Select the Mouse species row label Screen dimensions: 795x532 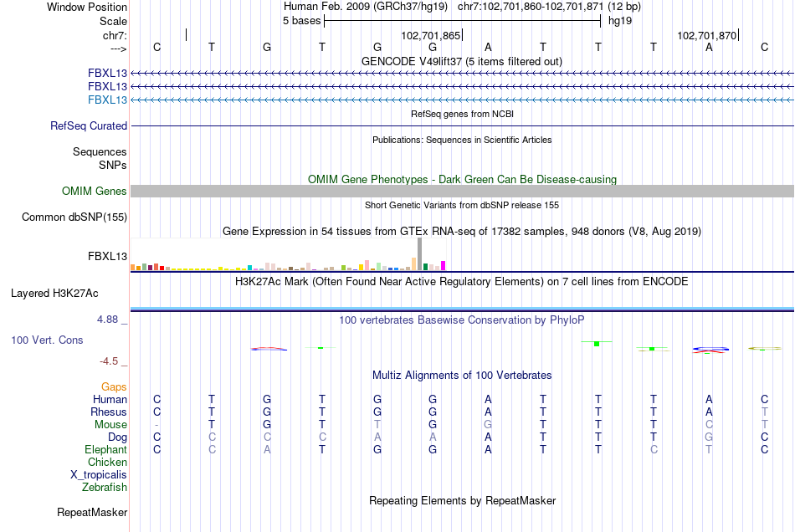pyautogui.click(x=110, y=425)
